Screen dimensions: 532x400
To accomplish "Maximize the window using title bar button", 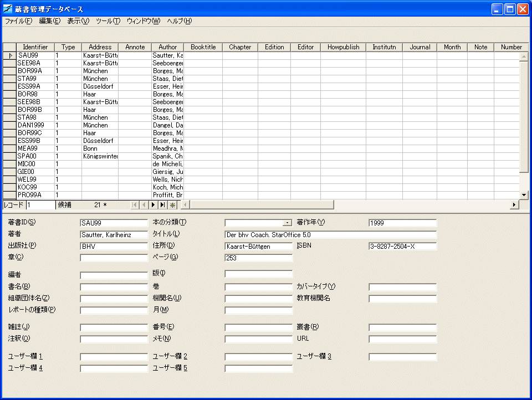I will click(x=509, y=8).
